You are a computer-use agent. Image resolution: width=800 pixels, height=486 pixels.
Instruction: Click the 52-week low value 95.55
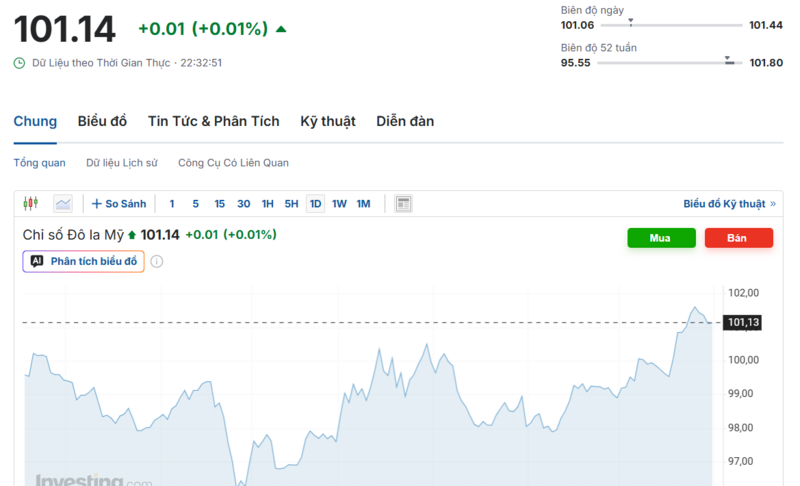click(x=576, y=63)
